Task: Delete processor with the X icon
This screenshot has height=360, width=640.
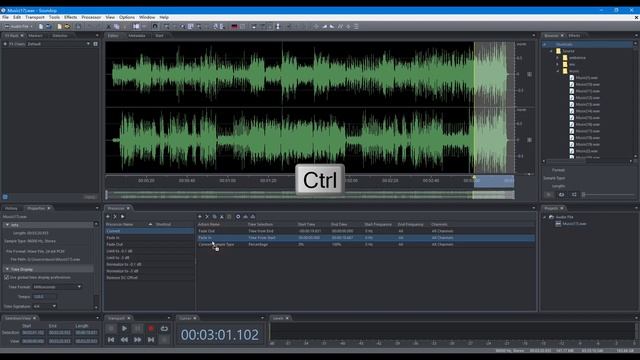Action: coord(115,217)
